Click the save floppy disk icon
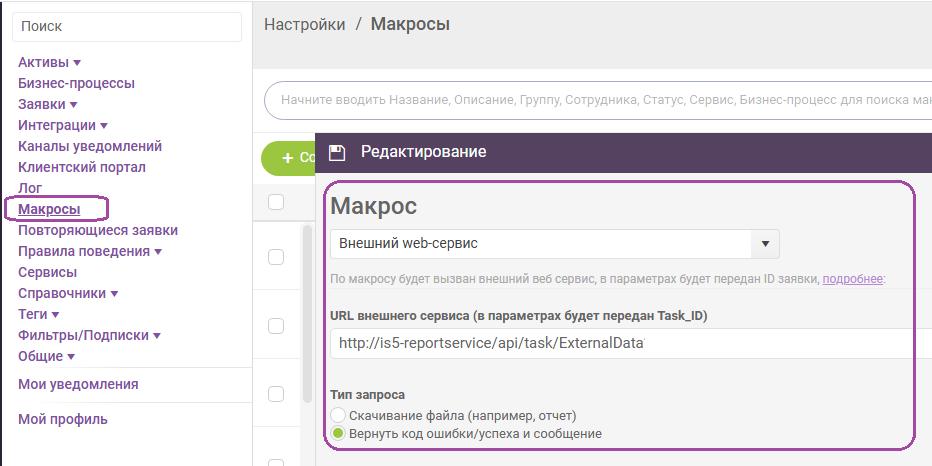This screenshot has height=466, width=932. point(337,152)
